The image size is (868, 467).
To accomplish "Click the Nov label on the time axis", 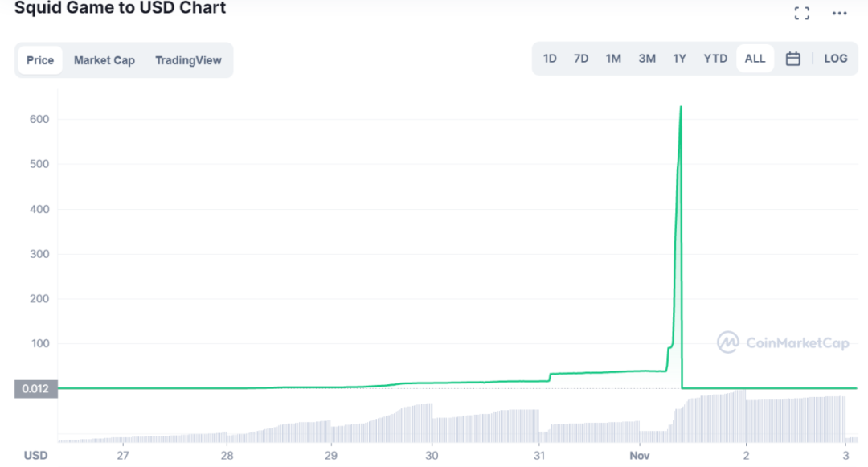I will click(x=640, y=455).
